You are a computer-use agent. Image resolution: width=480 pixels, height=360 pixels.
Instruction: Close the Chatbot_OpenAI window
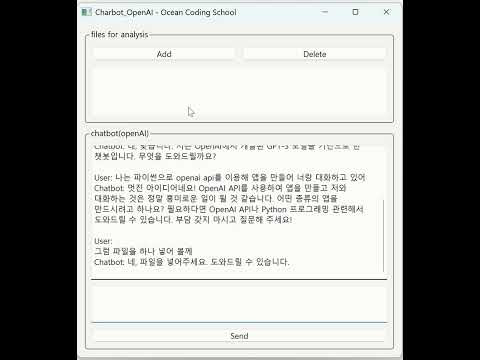386,12
